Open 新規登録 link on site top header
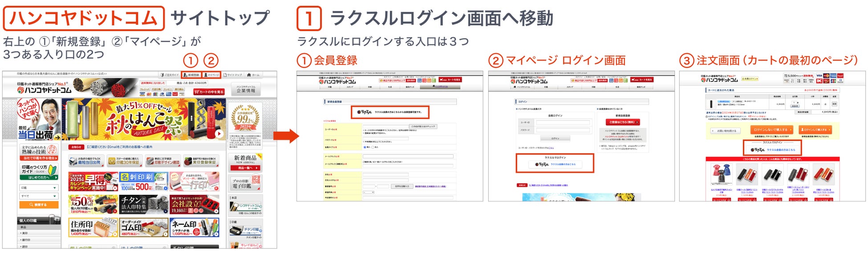The height and width of the screenshot is (253, 868). 192,75
